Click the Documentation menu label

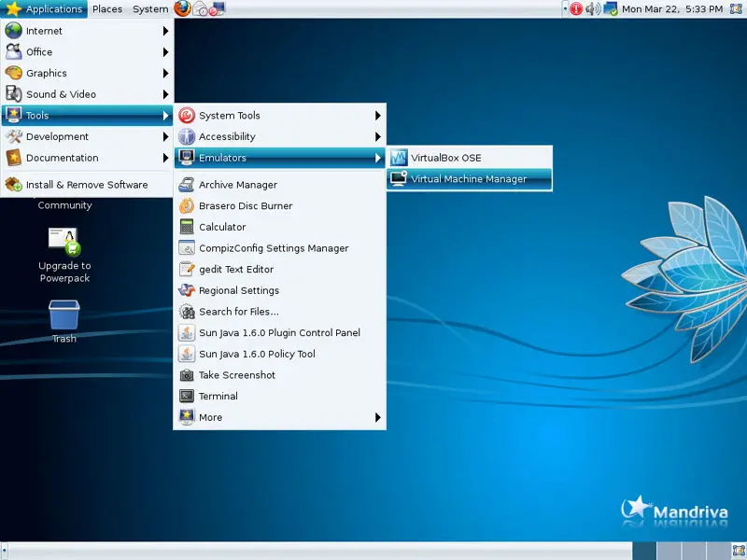(63, 158)
